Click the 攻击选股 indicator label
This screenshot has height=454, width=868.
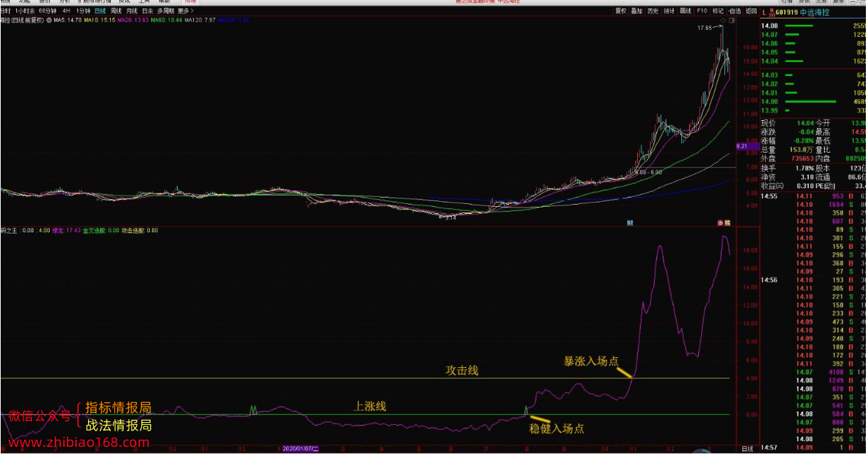tap(140, 231)
